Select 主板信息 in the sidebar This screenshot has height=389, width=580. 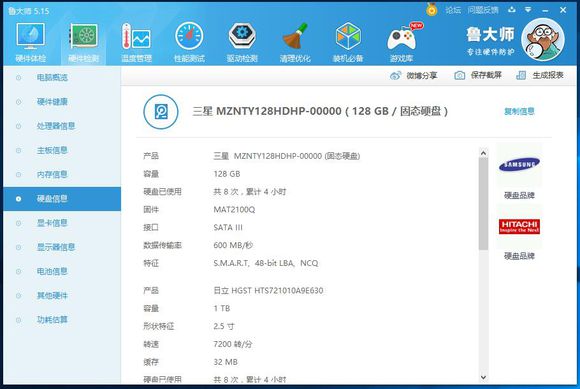(62, 150)
